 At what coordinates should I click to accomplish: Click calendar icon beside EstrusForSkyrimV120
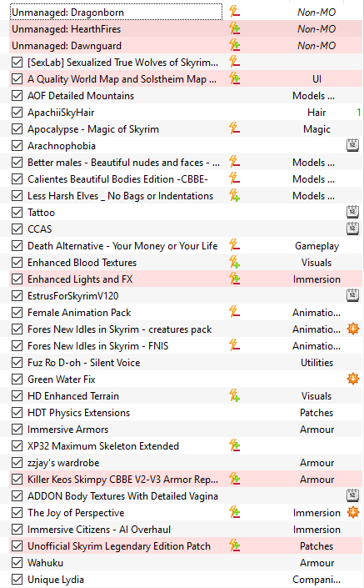(x=352, y=295)
